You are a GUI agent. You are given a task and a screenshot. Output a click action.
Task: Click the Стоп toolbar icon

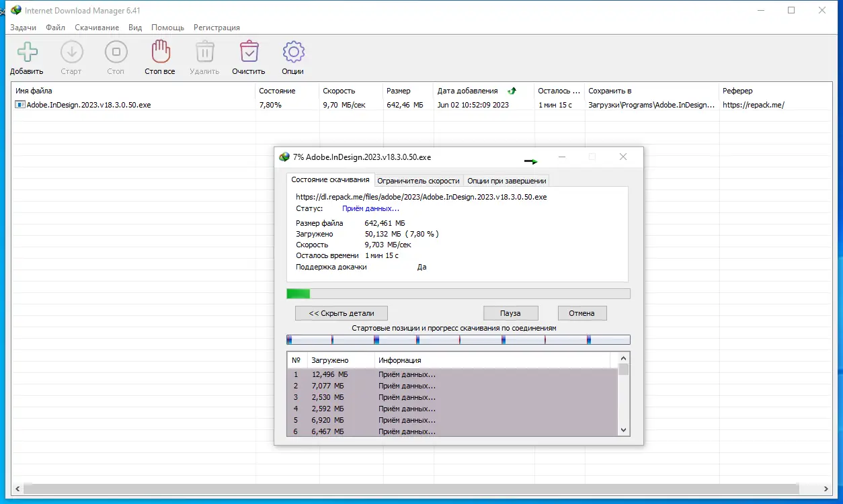116,52
